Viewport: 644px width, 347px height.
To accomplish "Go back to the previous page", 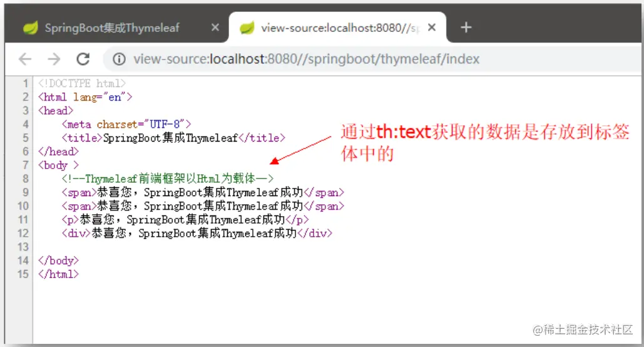I will (x=26, y=60).
